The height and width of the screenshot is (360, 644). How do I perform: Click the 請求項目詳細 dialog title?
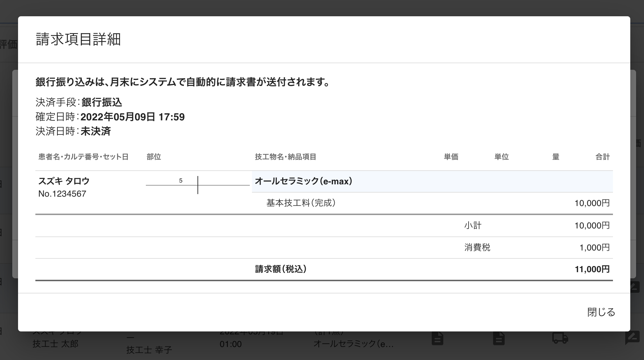(78, 39)
